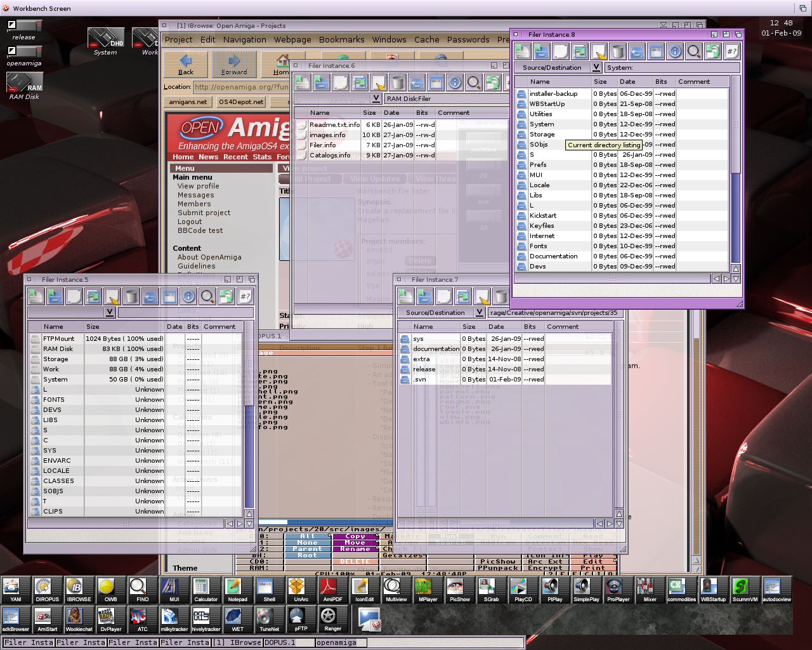Click the rename pencil icon in Filer Instance.8
This screenshot has width=812, height=650.
(599, 51)
